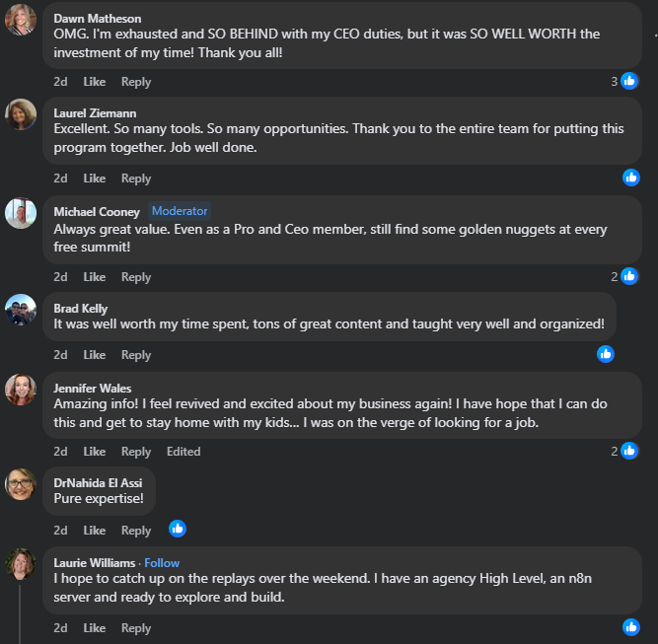
Task: Open Michael Cooney's profile picture
Action: (x=21, y=213)
